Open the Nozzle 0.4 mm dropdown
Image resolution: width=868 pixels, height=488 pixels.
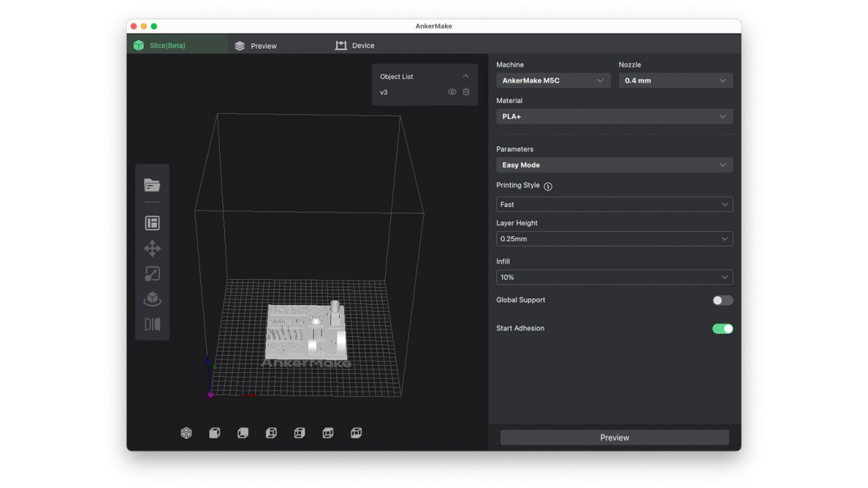[676, 81]
